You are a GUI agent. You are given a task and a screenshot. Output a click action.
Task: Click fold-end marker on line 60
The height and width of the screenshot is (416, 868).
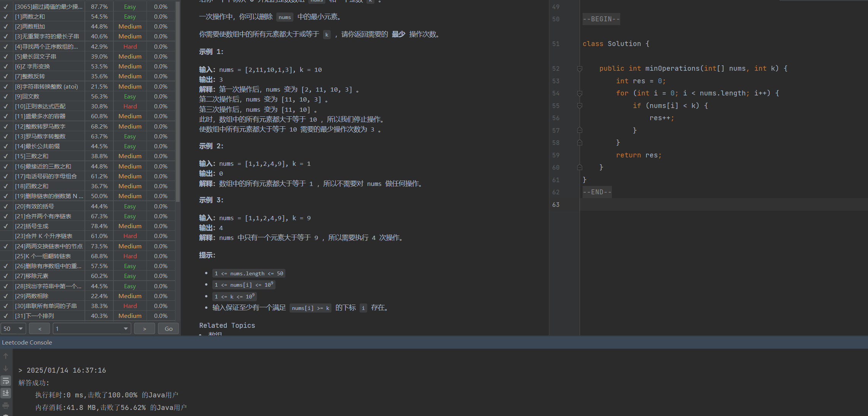pos(580,167)
